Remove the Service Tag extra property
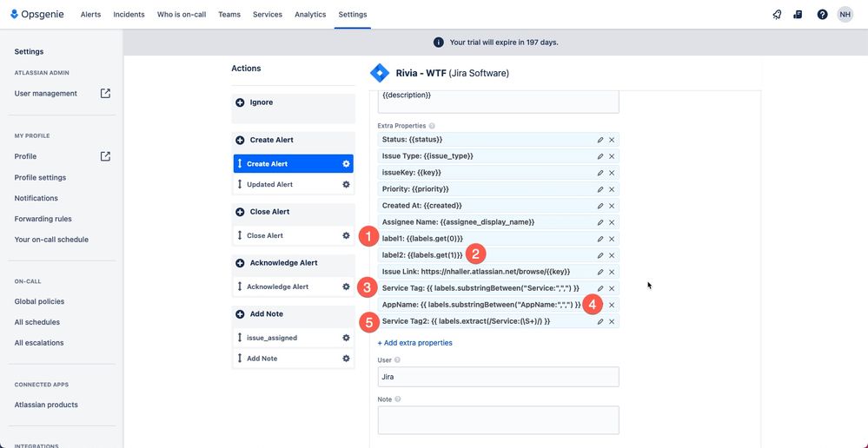 pos(612,288)
